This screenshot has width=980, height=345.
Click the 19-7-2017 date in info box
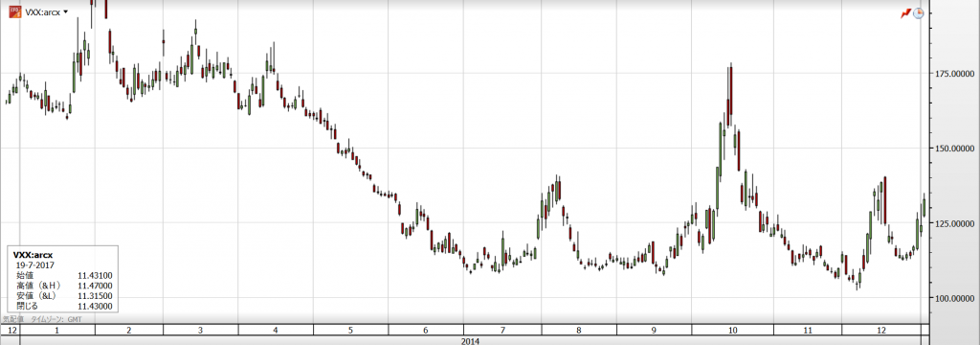(x=34, y=264)
